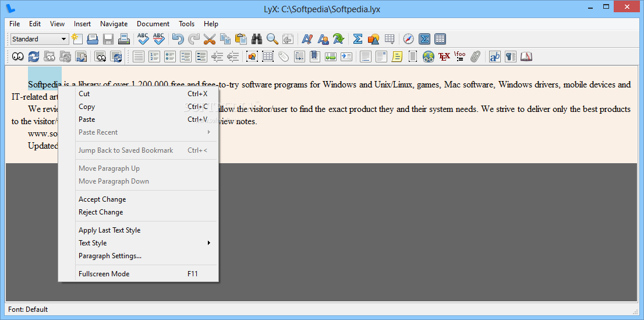Insert math with sigma icon
This screenshot has width=644, height=320.
358,39
